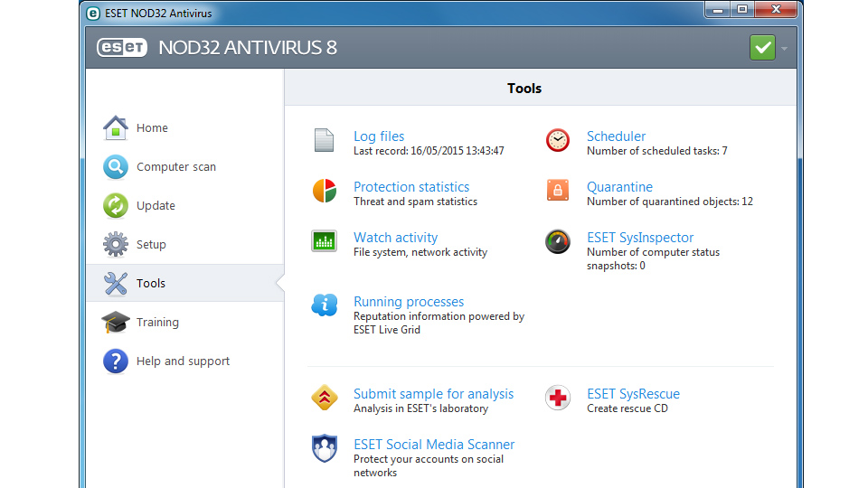Screen dimensions: 868x488
Task: Click the Protection statistics pie chart icon
Action: 325,191
